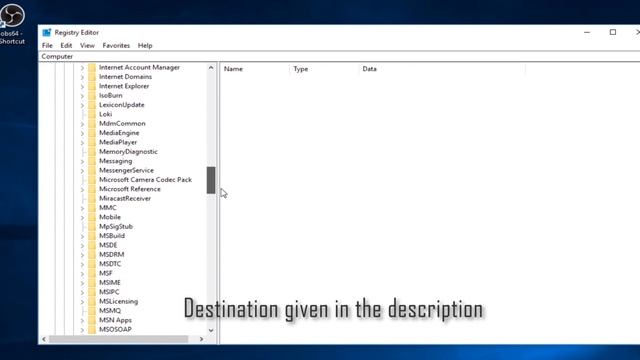Select the MpSigStub folder icon
This screenshot has height=360, width=640.
point(92,227)
